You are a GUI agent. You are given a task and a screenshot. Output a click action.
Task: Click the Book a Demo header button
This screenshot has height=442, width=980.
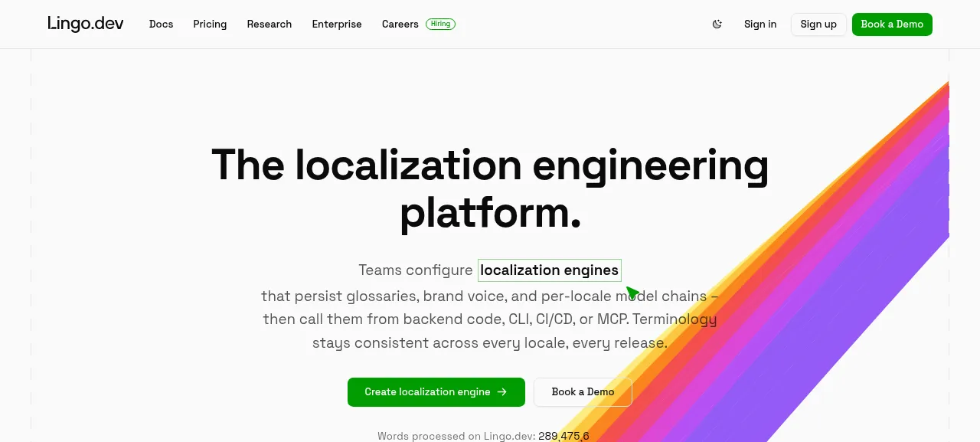point(892,24)
